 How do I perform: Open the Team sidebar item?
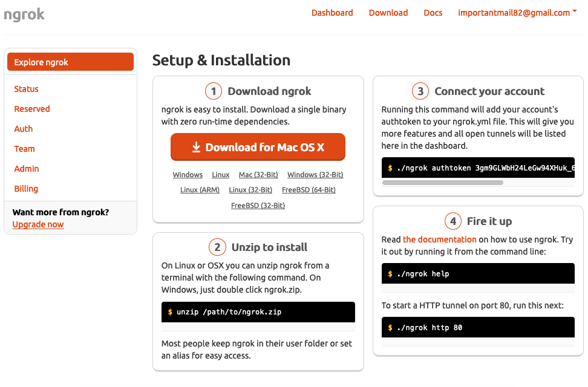click(24, 149)
